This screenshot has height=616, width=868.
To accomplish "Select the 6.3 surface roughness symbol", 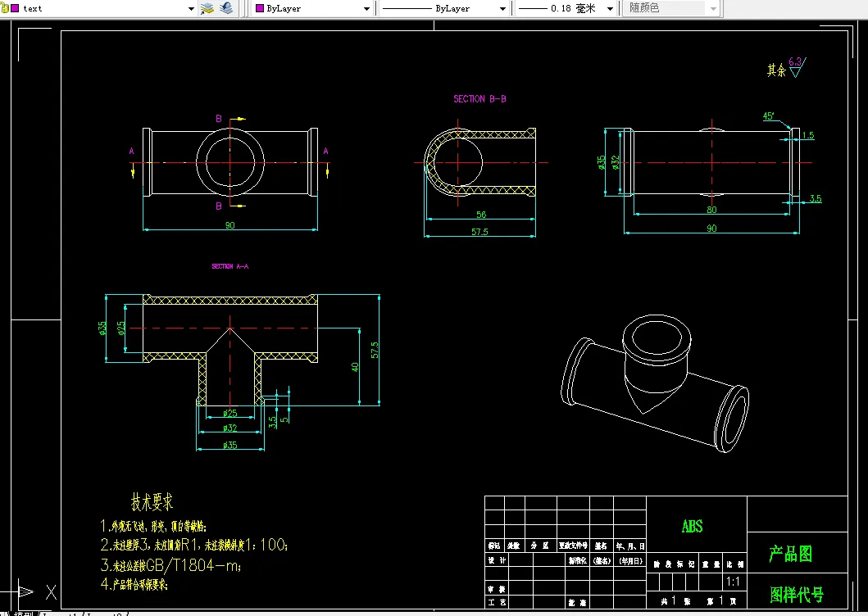I will coord(795,67).
